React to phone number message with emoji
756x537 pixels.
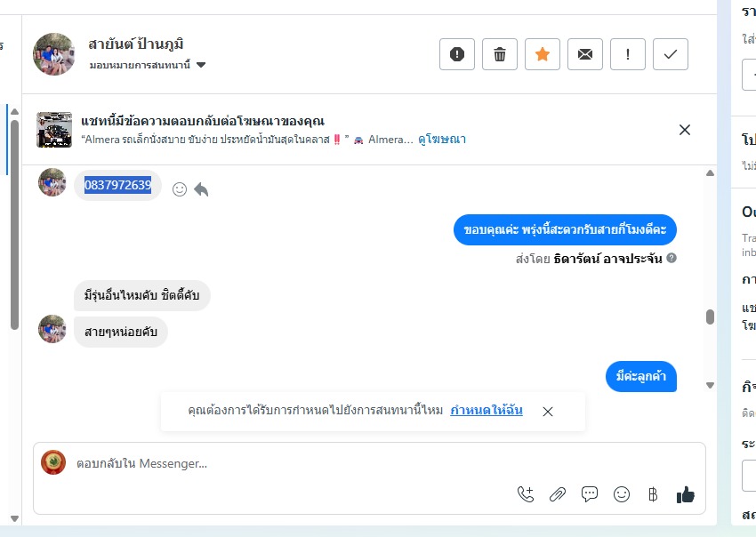point(180,189)
